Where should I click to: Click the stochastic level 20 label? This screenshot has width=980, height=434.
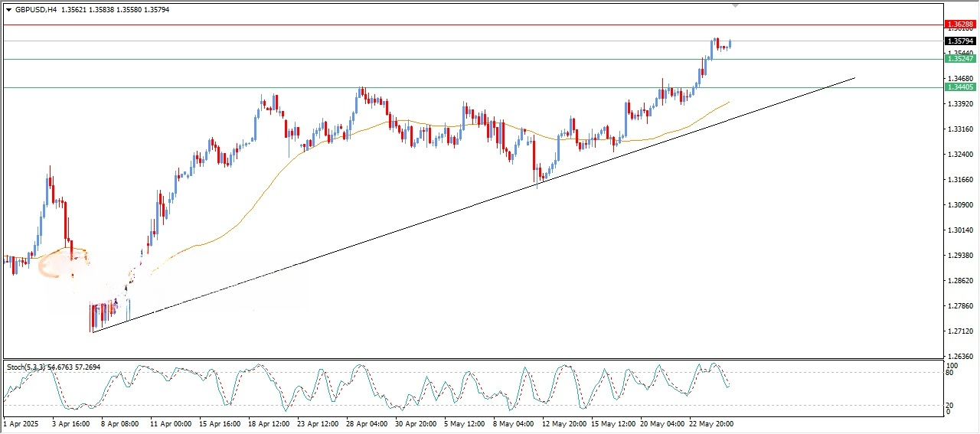coord(950,405)
